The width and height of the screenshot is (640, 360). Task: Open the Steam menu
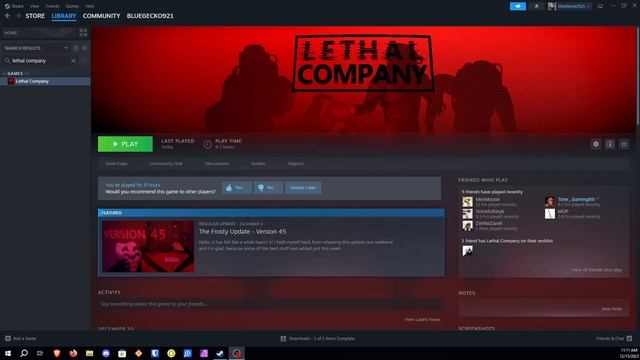pos(14,6)
